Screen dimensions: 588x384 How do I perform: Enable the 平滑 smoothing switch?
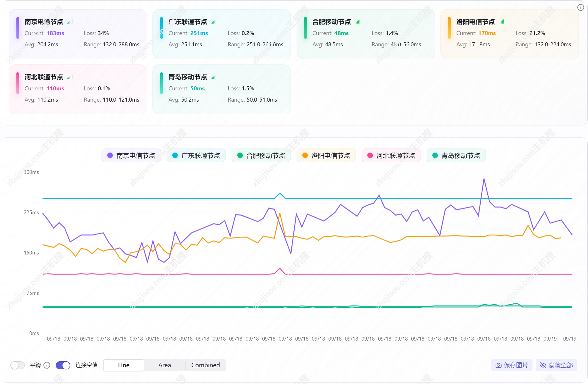[x=18, y=365]
